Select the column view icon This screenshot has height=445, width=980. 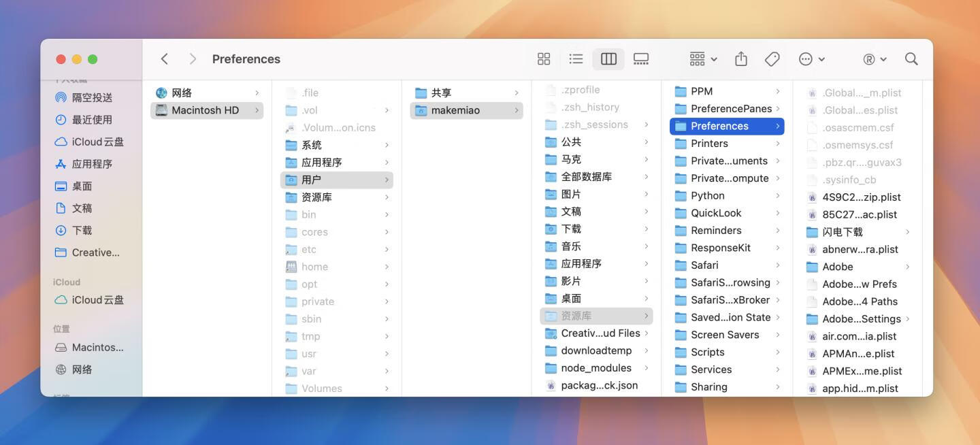pos(608,59)
